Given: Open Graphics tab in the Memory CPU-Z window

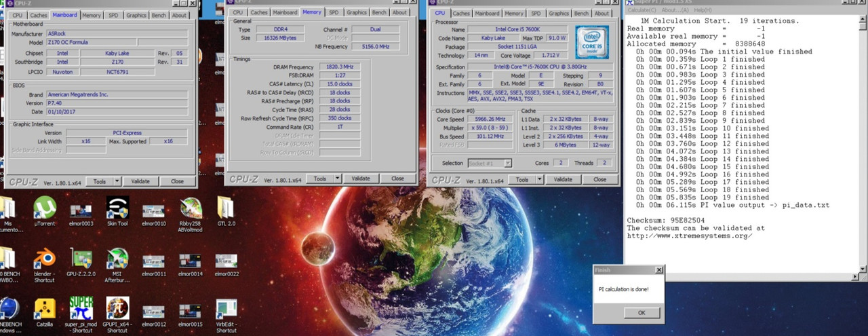Looking at the screenshot, I should point(356,12).
